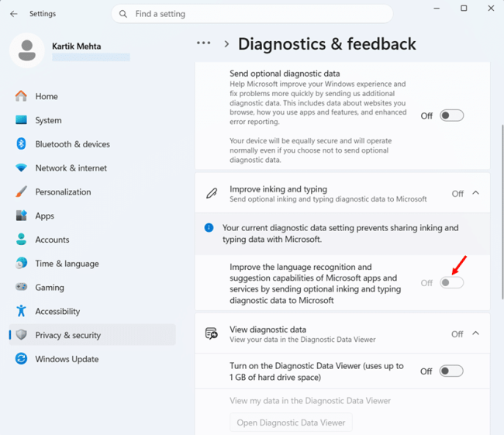Toggle Send optional diagnostic data switch
This screenshot has height=435, width=504.
(451, 116)
